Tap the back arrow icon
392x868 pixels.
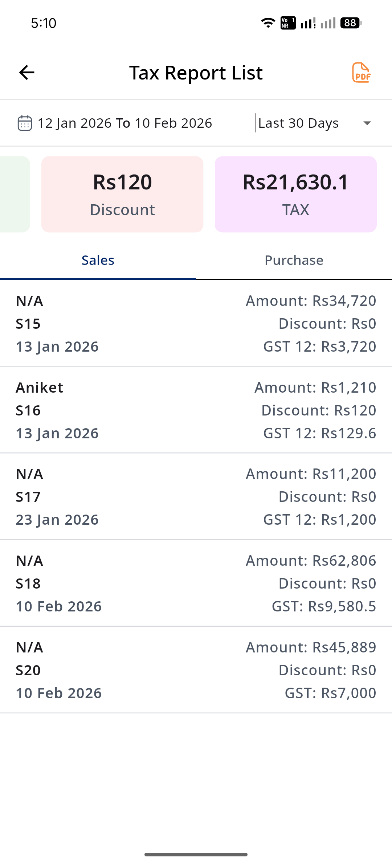27,73
